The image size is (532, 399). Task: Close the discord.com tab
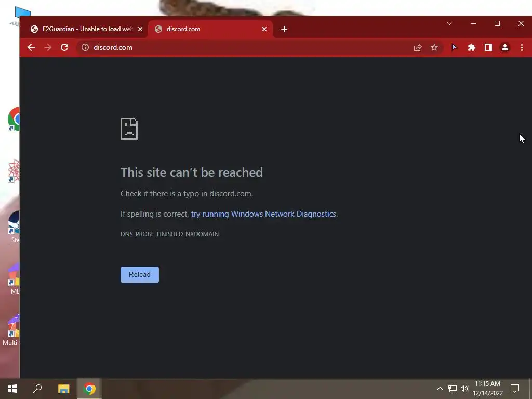(264, 29)
